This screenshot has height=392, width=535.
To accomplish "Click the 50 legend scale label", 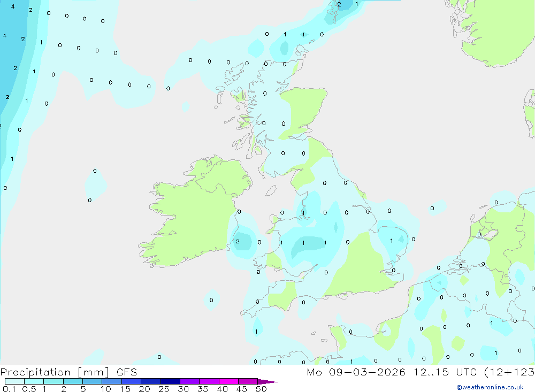I will click(x=261, y=389).
